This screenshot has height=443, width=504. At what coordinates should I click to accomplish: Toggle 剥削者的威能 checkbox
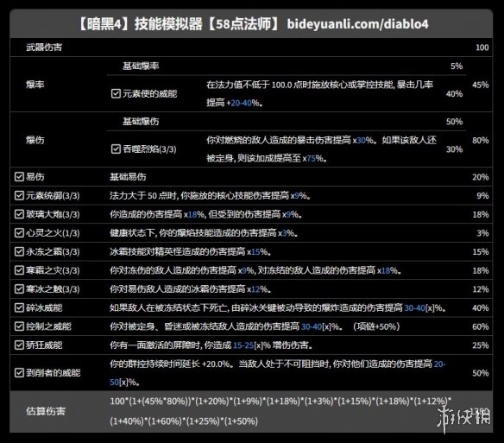(x=19, y=372)
